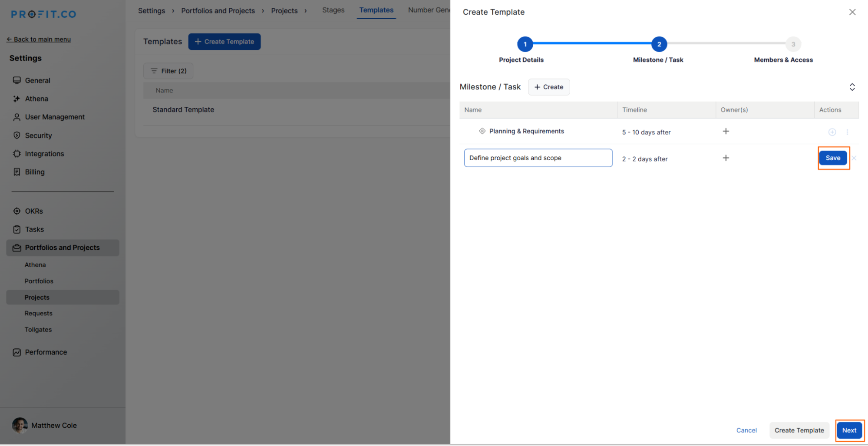Switch to the Stages tab
The width and height of the screenshot is (868, 446).
333,10
